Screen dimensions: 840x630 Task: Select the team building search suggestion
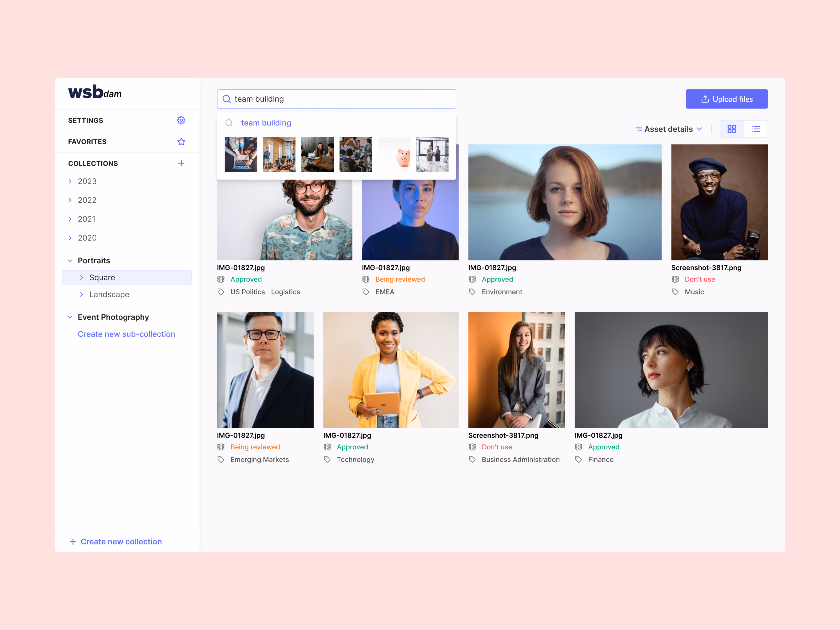[x=266, y=123]
